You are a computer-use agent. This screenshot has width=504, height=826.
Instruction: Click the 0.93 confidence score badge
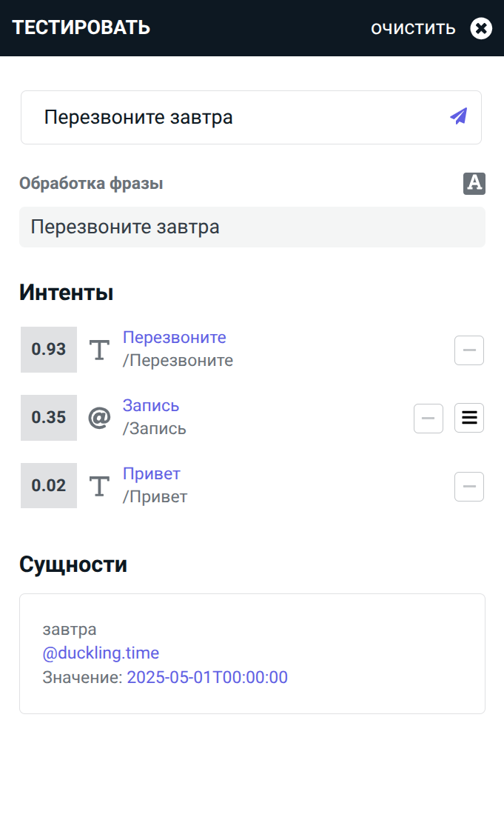(49, 350)
